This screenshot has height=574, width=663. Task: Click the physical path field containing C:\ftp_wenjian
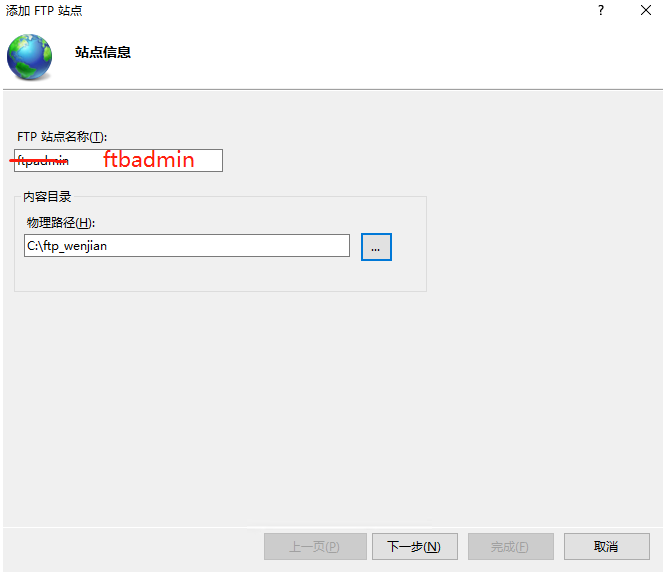pos(187,246)
